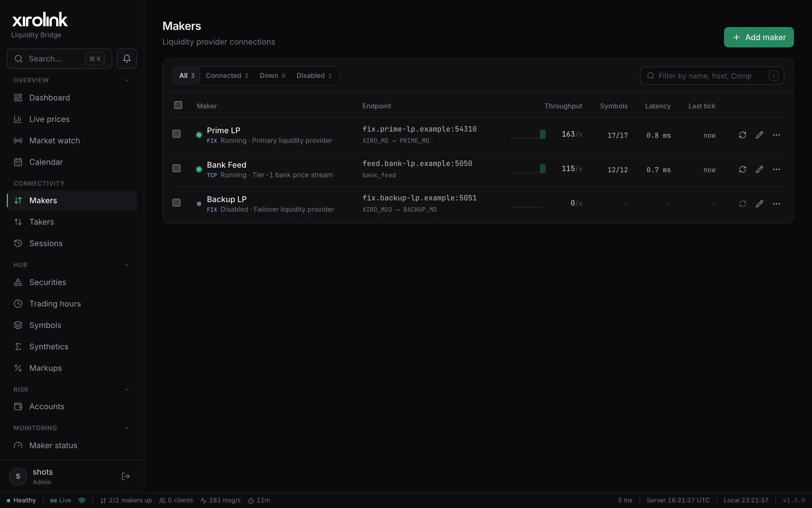Screen dimensions: 812x508
Task: Collapse the Risk section
Action: [x=127, y=389]
